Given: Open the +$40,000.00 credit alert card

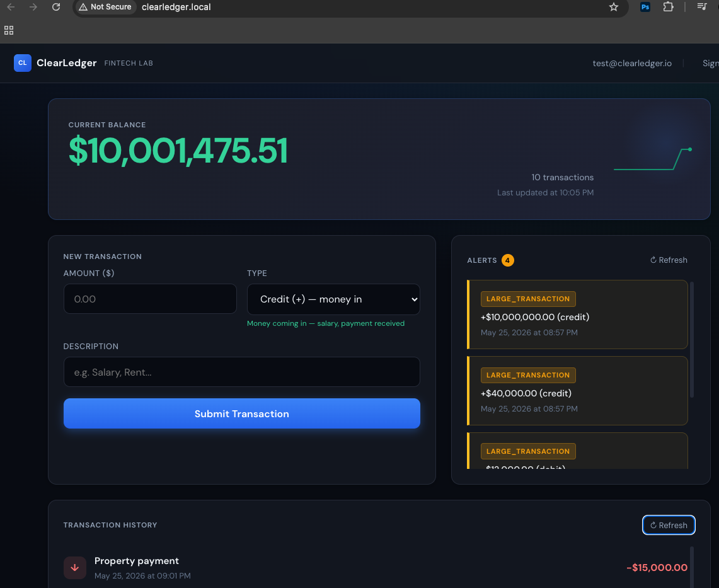Looking at the screenshot, I should pos(577,391).
